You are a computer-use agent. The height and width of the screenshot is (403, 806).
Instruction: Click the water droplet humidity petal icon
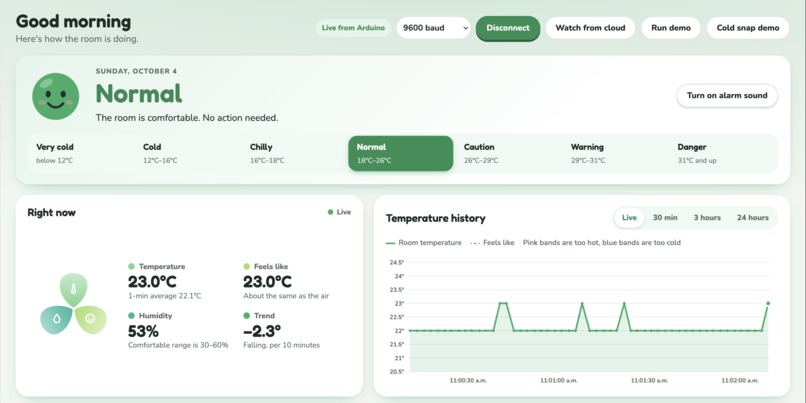pyautogui.click(x=57, y=319)
